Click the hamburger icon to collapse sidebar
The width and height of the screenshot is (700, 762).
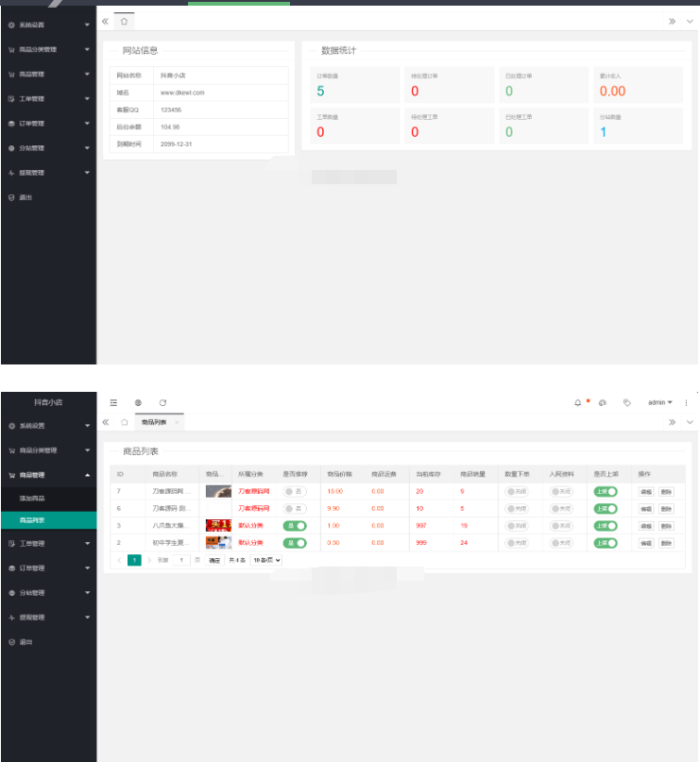coord(113,402)
